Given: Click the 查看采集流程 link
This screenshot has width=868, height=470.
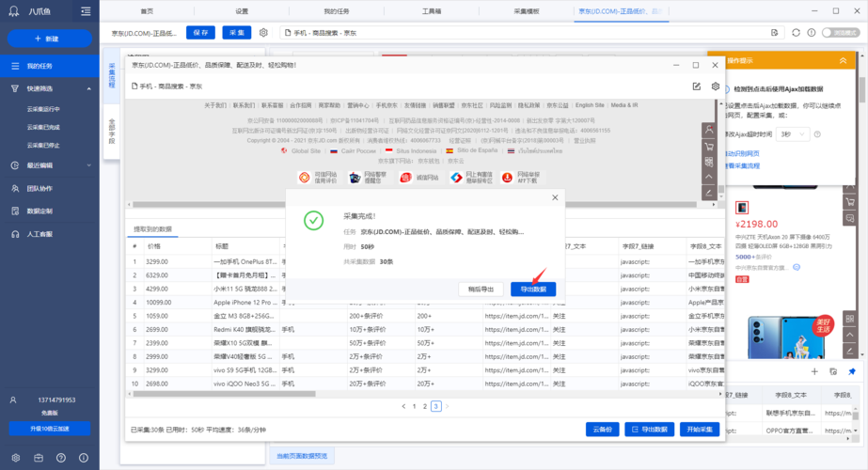Looking at the screenshot, I should (742, 165).
